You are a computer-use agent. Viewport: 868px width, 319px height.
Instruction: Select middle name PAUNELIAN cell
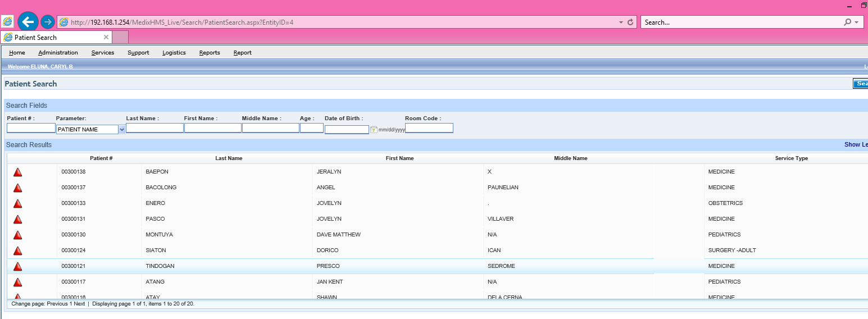click(x=503, y=188)
